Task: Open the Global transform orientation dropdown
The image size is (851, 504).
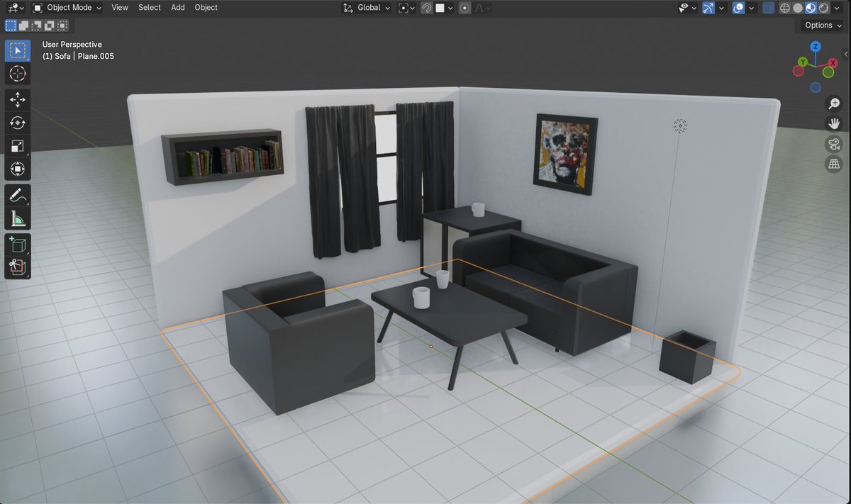Action: click(x=366, y=8)
